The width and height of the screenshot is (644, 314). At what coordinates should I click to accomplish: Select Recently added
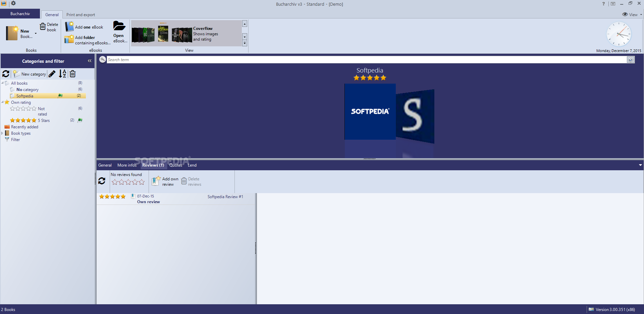click(x=24, y=127)
